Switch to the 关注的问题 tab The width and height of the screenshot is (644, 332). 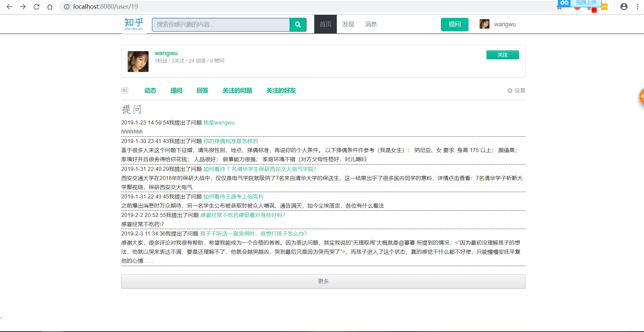coord(237,90)
